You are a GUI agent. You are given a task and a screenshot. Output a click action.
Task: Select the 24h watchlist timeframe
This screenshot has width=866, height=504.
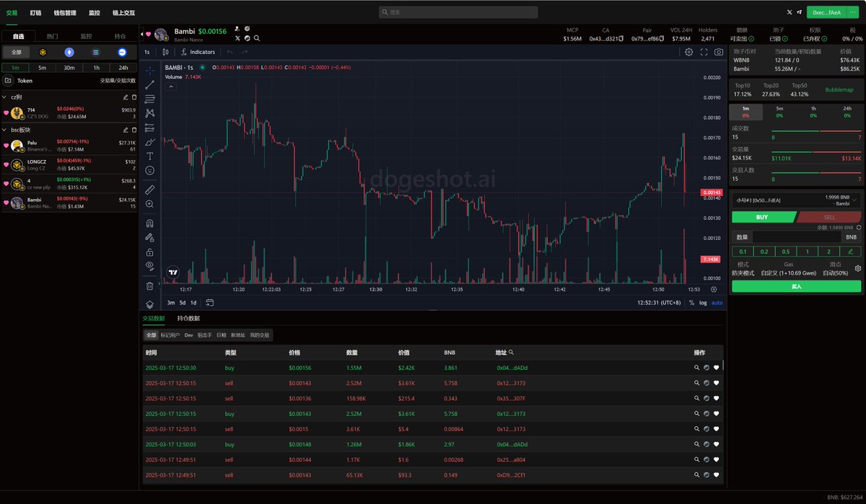[x=122, y=67]
